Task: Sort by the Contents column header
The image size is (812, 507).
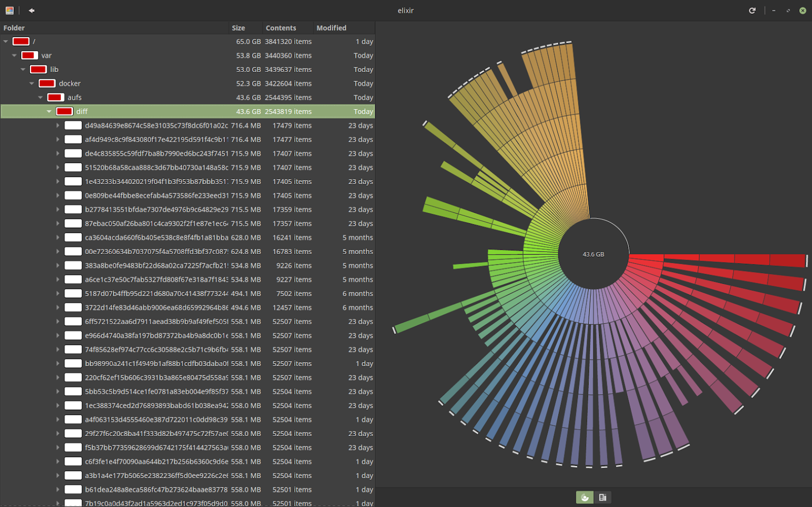Action: point(281,28)
